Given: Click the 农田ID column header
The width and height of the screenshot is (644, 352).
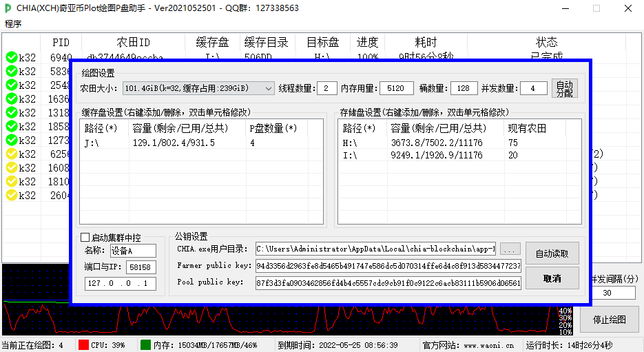Looking at the screenshot, I should 134,42.
